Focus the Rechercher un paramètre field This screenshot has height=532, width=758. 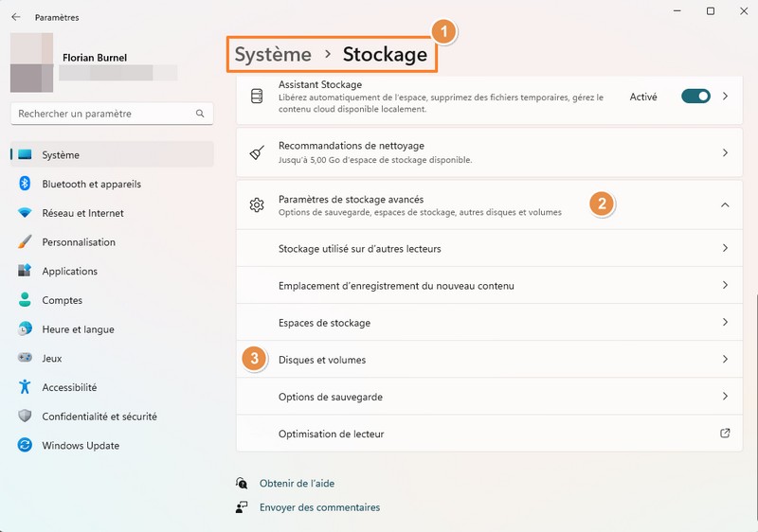coord(102,114)
